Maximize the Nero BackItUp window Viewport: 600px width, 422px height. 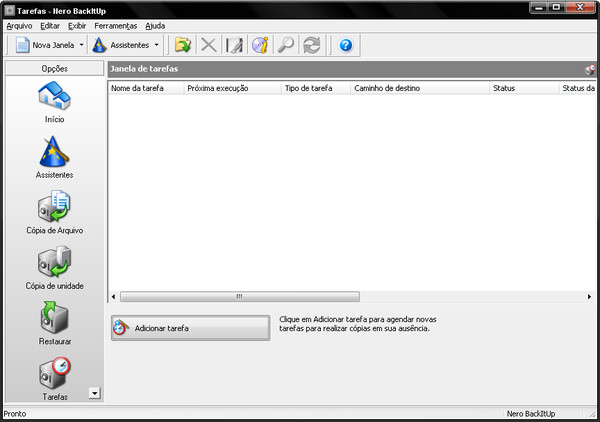pyautogui.click(x=556, y=7)
